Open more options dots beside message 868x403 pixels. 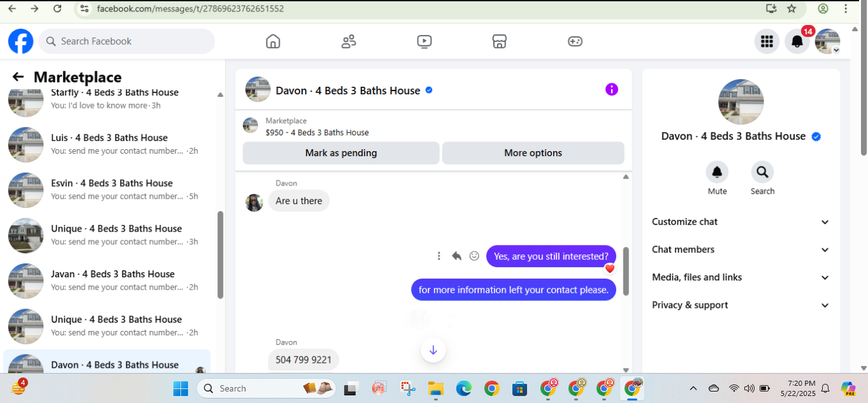tap(439, 256)
